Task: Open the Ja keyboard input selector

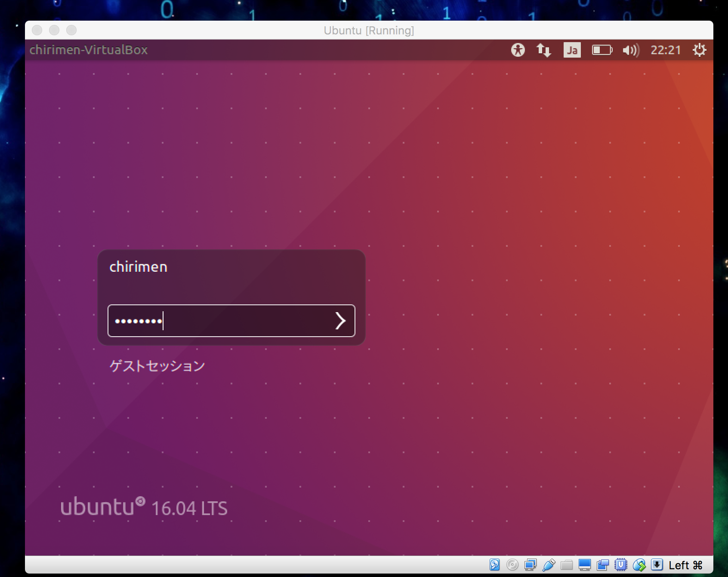Action: pos(572,50)
